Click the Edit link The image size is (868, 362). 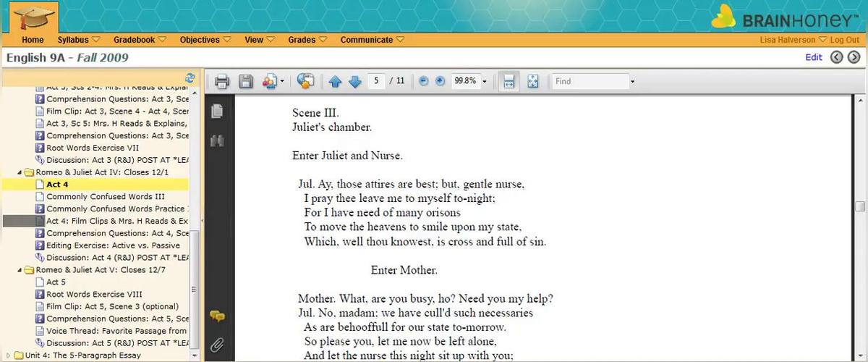click(x=814, y=57)
